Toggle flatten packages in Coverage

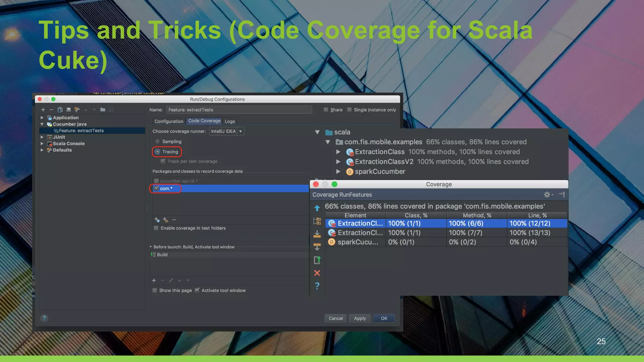pos(317,221)
